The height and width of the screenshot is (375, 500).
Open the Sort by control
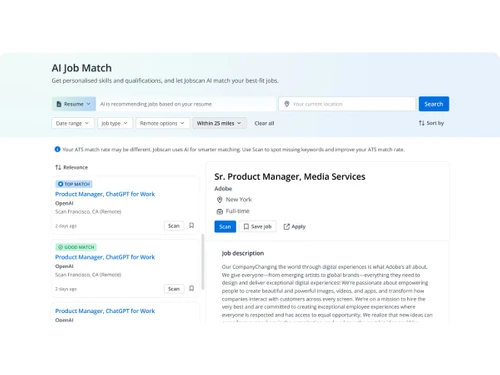431,123
